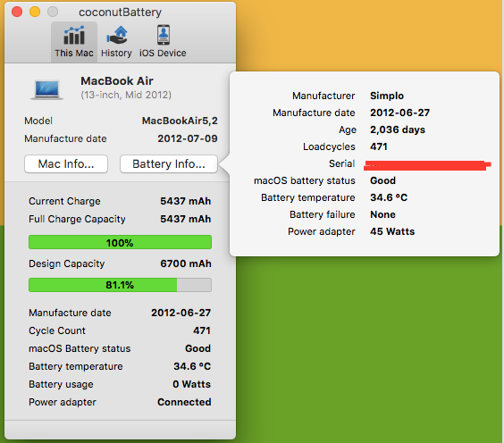Select the MacBook Air heading text

(117, 81)
